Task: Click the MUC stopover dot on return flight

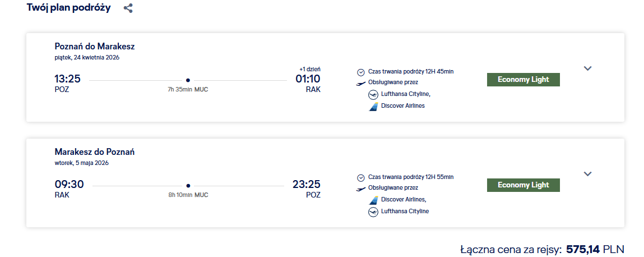Action: 188,185
